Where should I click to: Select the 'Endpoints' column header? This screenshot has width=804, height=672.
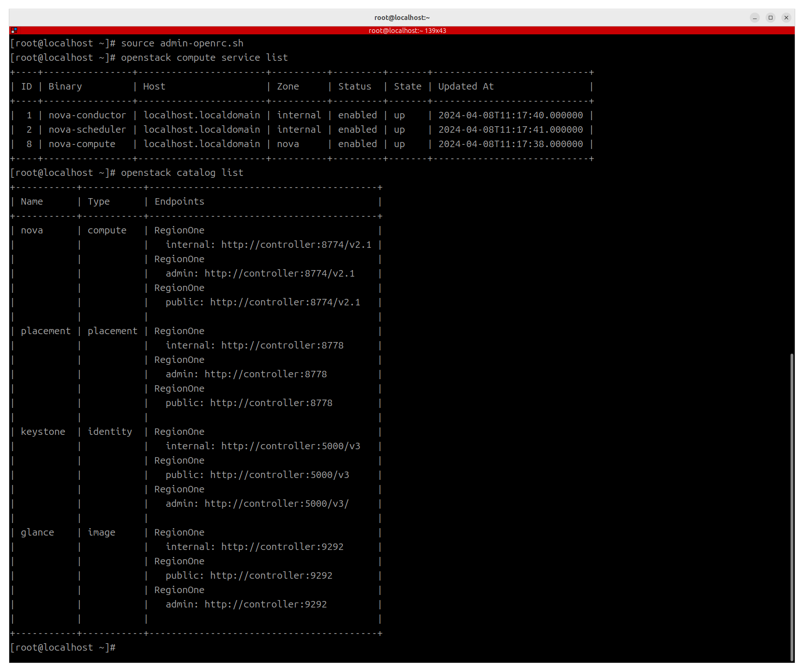coord(180,201)
